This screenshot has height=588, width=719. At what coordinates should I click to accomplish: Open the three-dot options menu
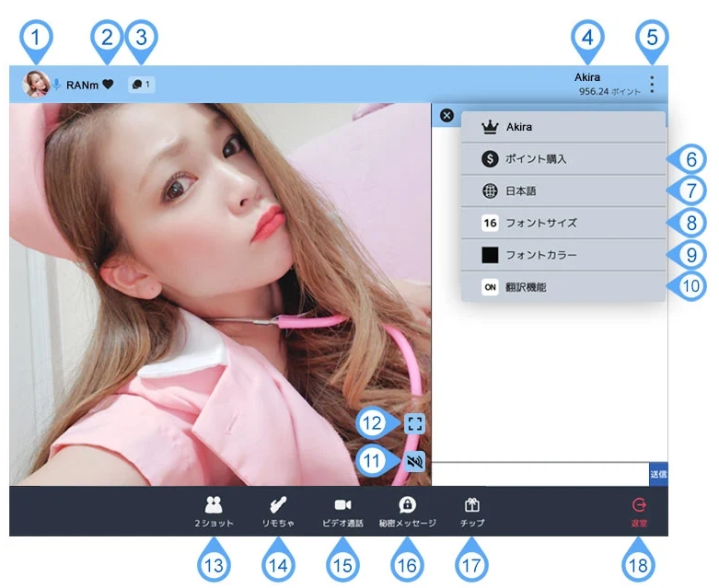click(652, 85)
